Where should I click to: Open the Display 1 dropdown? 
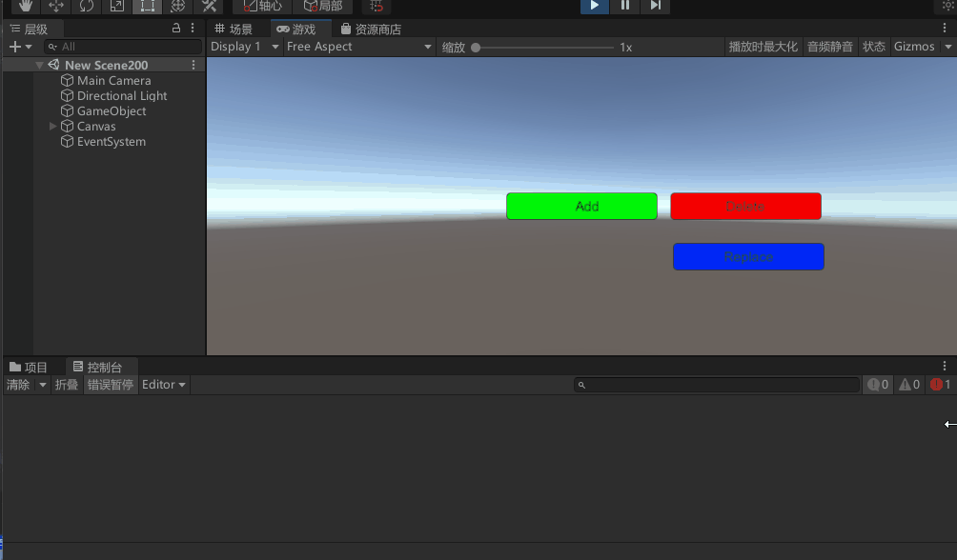244,47
